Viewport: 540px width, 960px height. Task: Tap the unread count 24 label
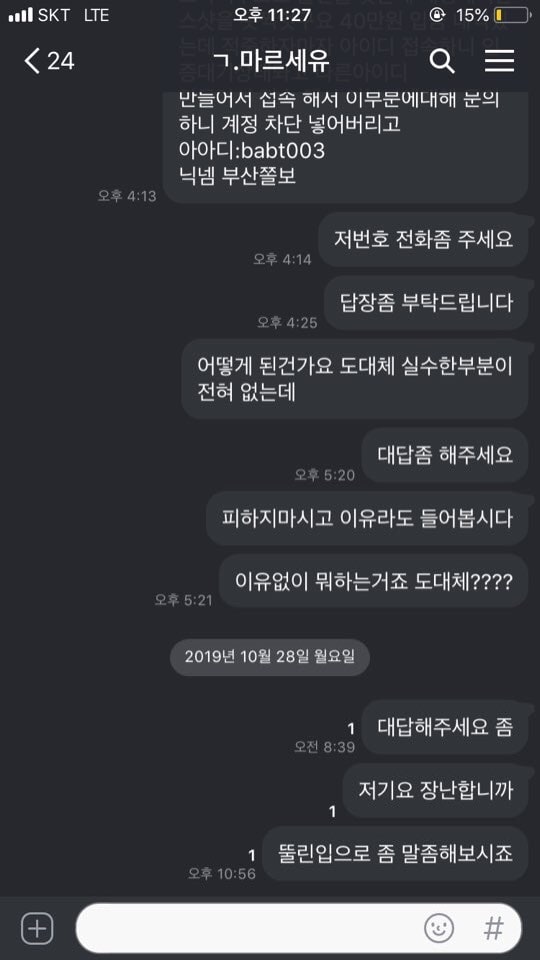coord(61,61)
